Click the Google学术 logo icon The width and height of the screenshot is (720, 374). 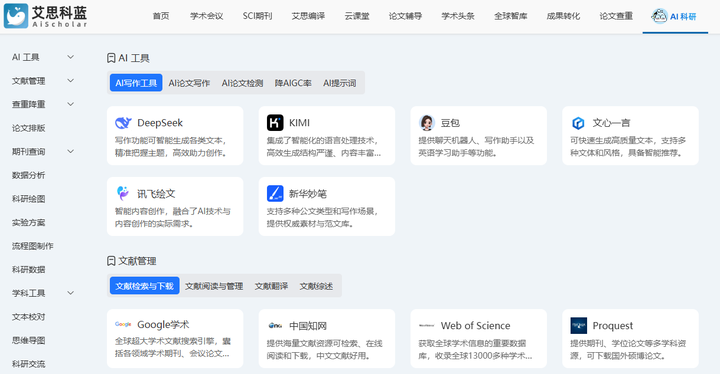(x=123, y=324)
